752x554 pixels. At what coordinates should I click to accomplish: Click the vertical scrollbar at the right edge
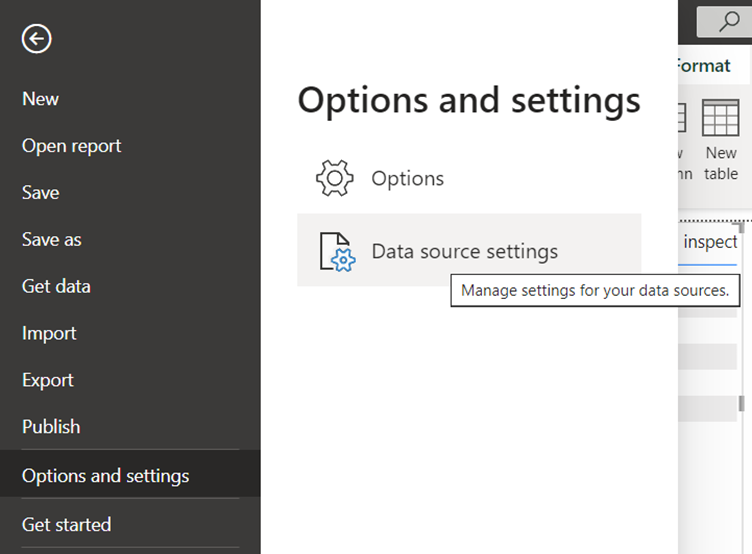click(x=741, y=403)
